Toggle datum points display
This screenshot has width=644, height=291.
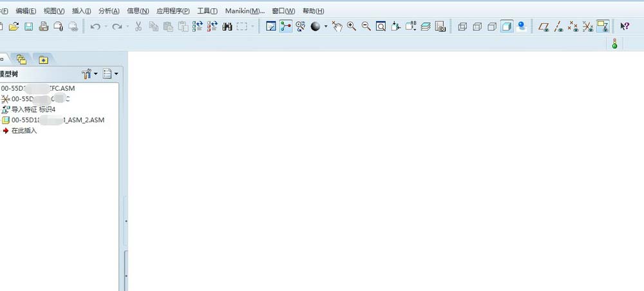[x=573, y=26]
